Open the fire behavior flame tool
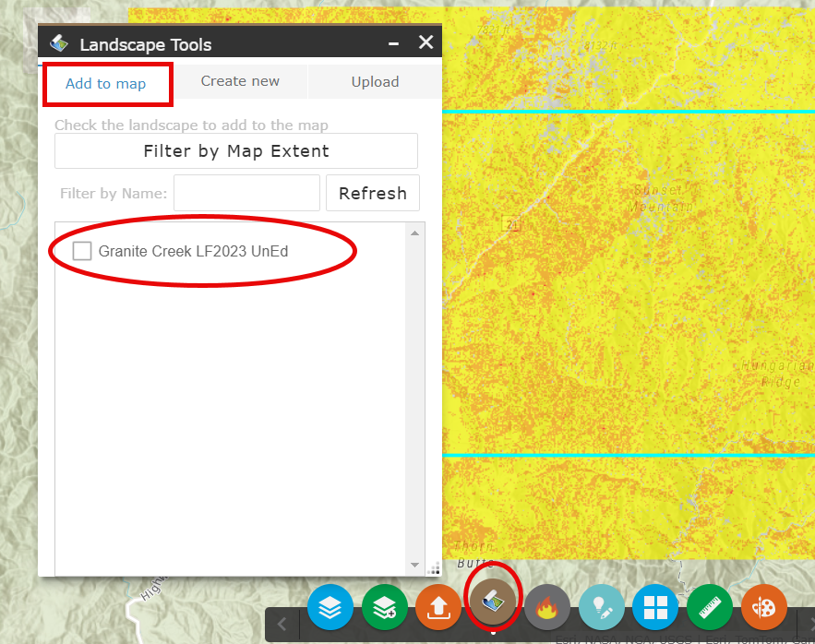The width and height of the screenshot is (815, 644). 547,607
